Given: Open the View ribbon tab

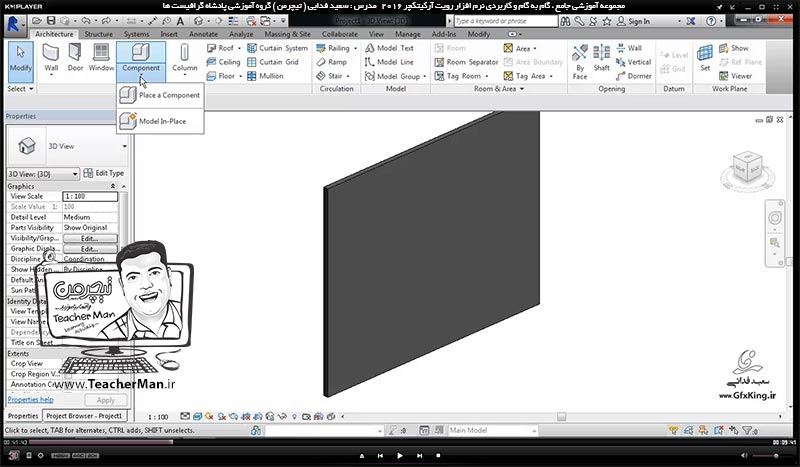Looking at the screenshot, I should [377, 34].
